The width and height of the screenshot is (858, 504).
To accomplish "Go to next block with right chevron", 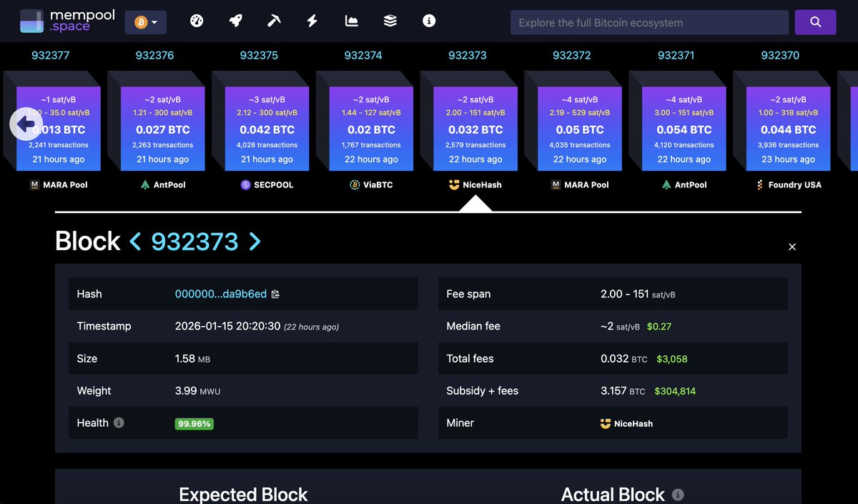I will tap(255, 241).
